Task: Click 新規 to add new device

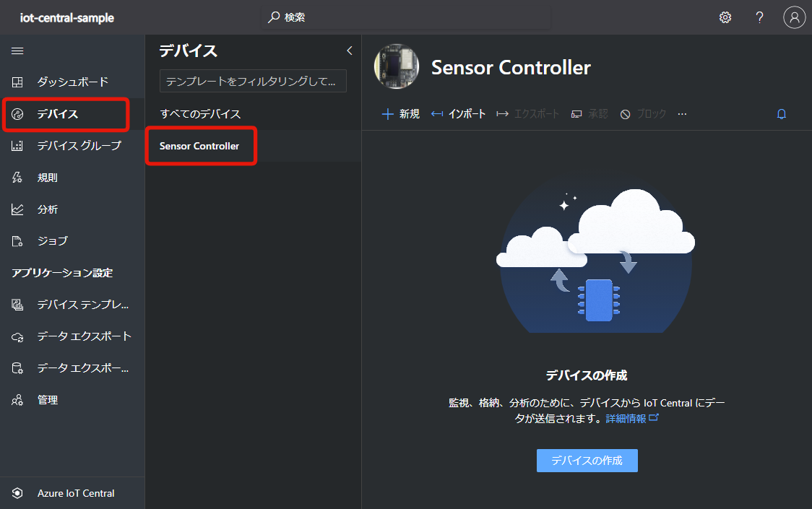Action: tap(400, 114)
